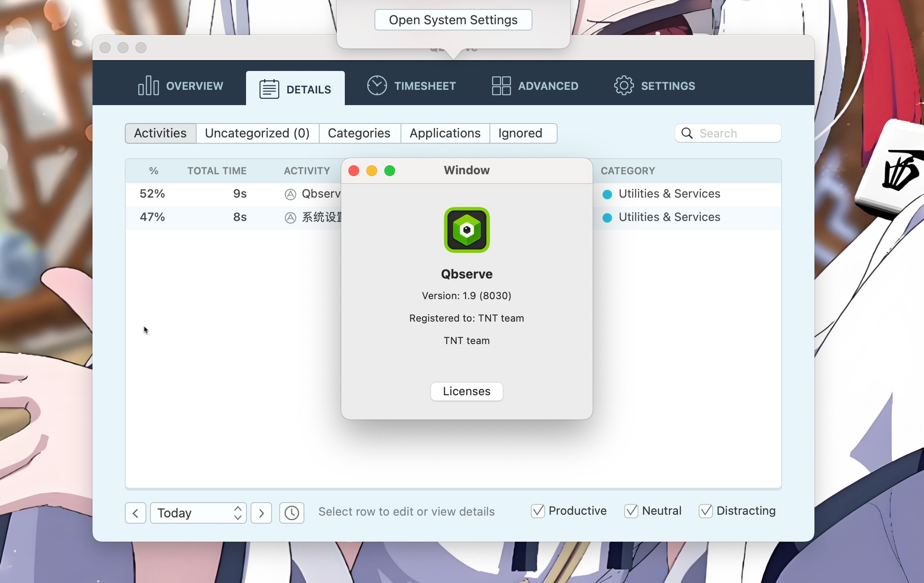
Task: Click Utilities & Services in the 47% row
Action: coord(669,217)
